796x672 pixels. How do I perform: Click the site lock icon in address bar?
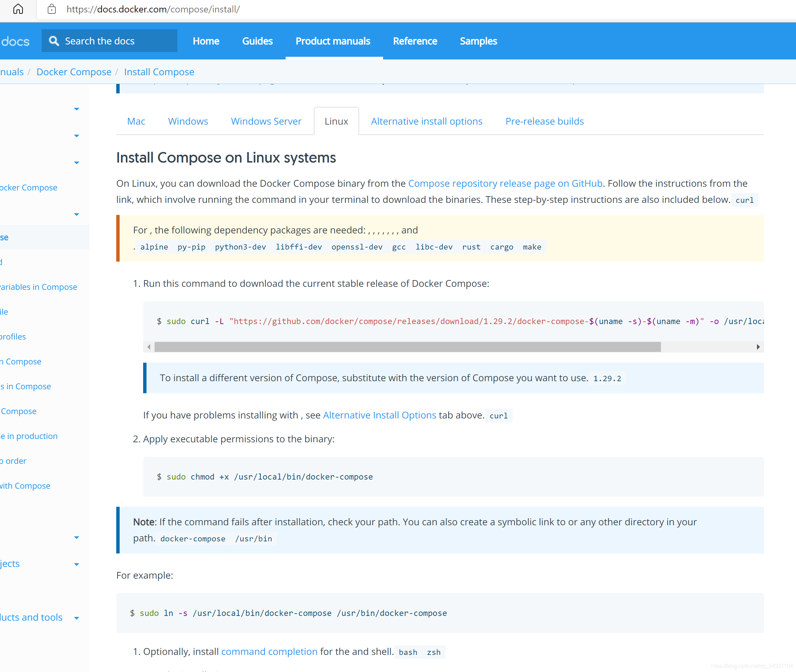52,9
